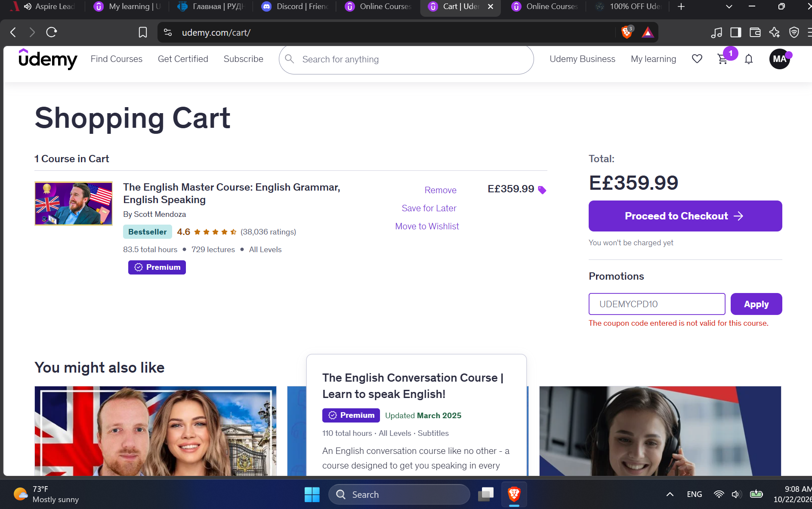Open Get Certified menu
This screenshot has width=812, height=509.
(x=183, y=59)
